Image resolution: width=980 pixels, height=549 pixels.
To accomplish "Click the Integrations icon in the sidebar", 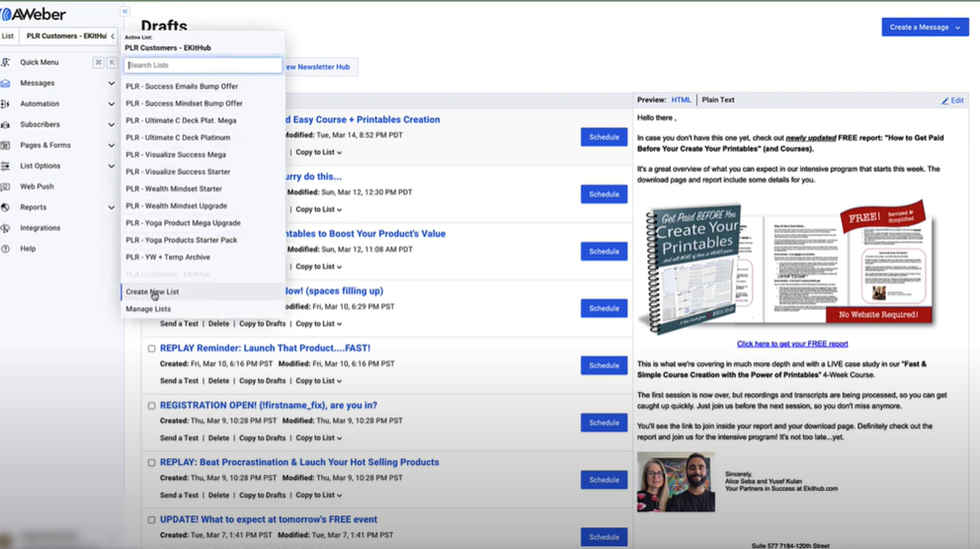I will click(6, 228).
